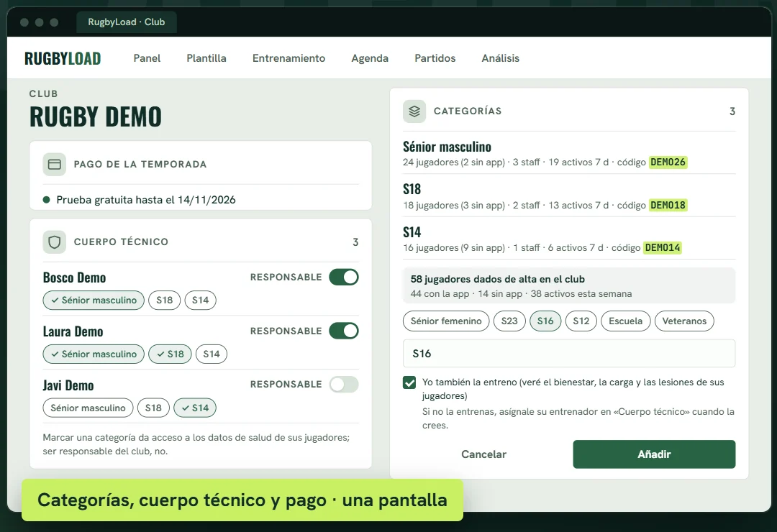
Task: Select S18 chip for Bosco Demo
Action: (x=165, y=301)
